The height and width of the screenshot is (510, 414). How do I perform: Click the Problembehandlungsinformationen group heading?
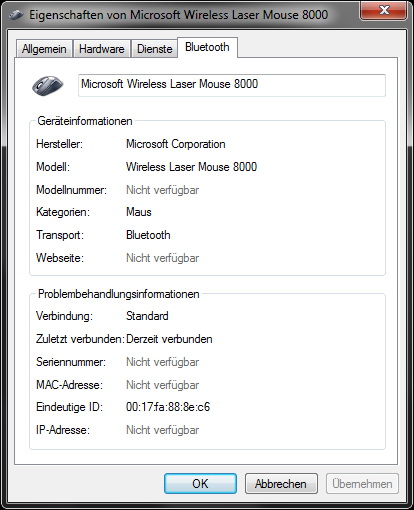pos(119,294)
